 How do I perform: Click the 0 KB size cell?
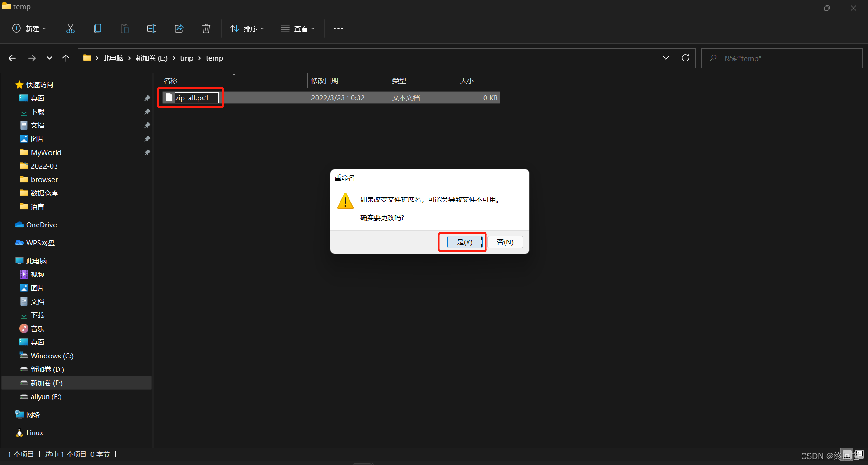click(x=490, y=98)
